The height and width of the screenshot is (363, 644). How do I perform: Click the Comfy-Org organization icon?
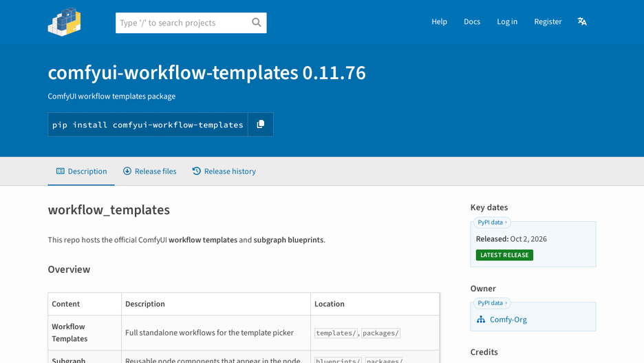[481, 320]
